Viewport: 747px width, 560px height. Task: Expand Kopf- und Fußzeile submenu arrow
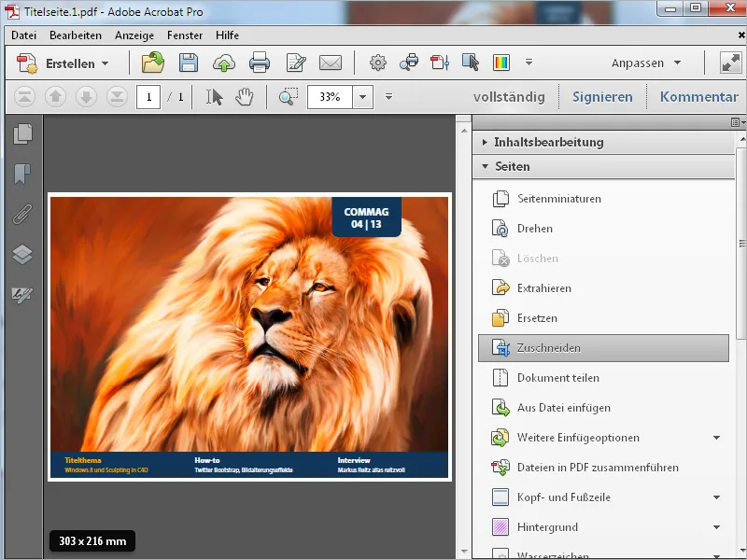[x=716, y=497]
